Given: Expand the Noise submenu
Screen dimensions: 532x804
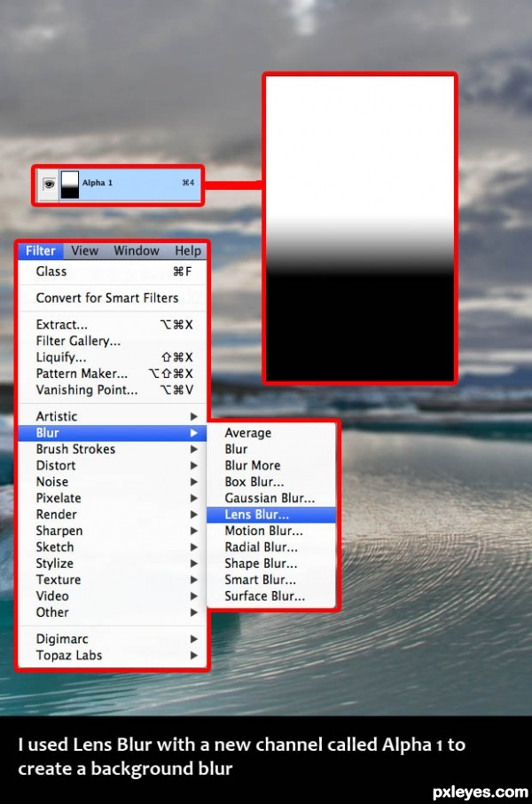Looking at the screenshot, I should (x=113, y=482).
